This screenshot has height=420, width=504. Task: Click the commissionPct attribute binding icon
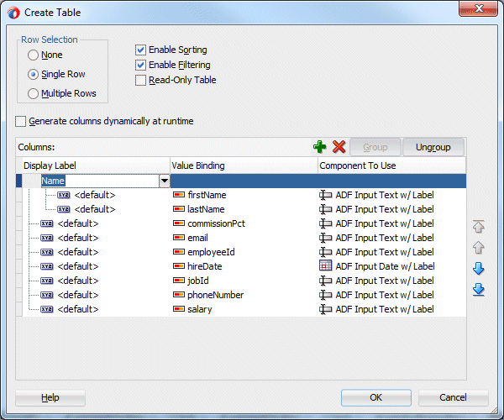click(x=179, y=223)
